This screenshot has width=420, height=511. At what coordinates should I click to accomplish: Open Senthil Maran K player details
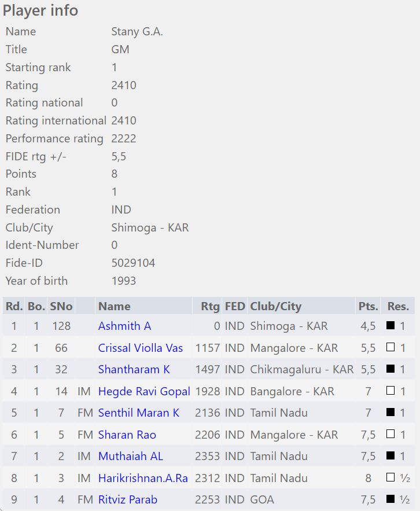coord(139,413)
